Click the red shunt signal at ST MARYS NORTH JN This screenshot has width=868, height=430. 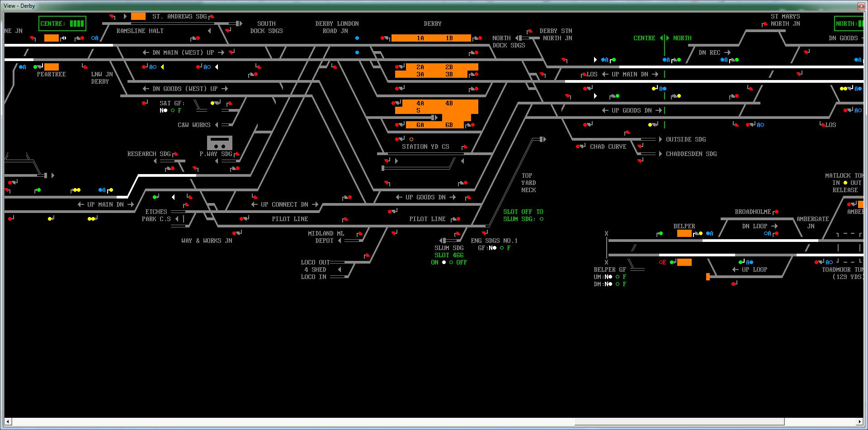(765, 24)
